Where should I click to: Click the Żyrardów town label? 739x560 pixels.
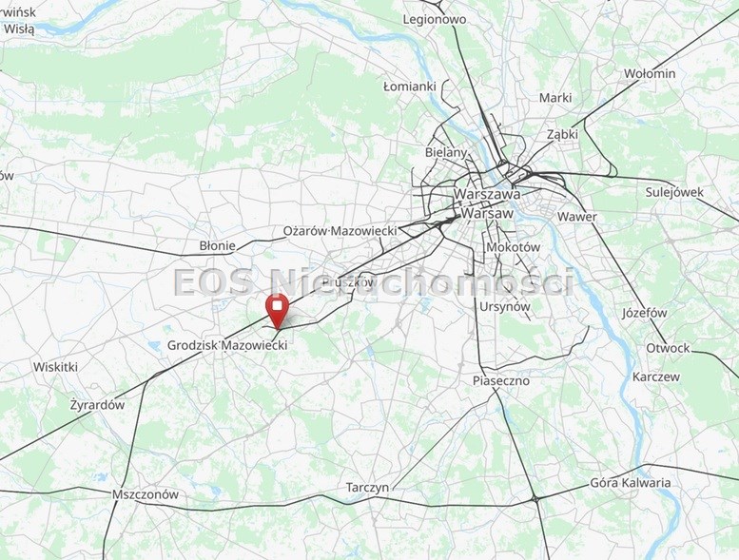pyautogui.click(x=98, y=405)
